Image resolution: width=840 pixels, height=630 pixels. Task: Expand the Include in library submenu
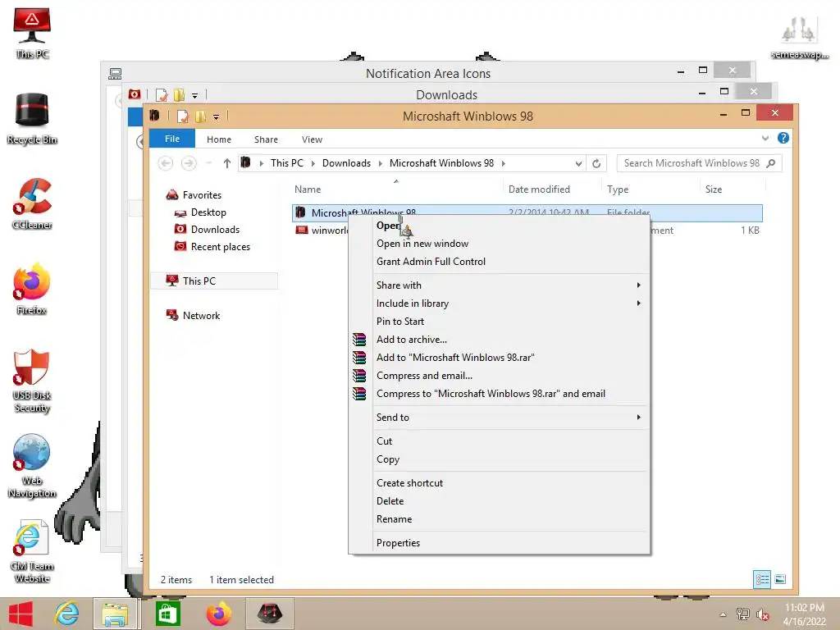(638, 304)
